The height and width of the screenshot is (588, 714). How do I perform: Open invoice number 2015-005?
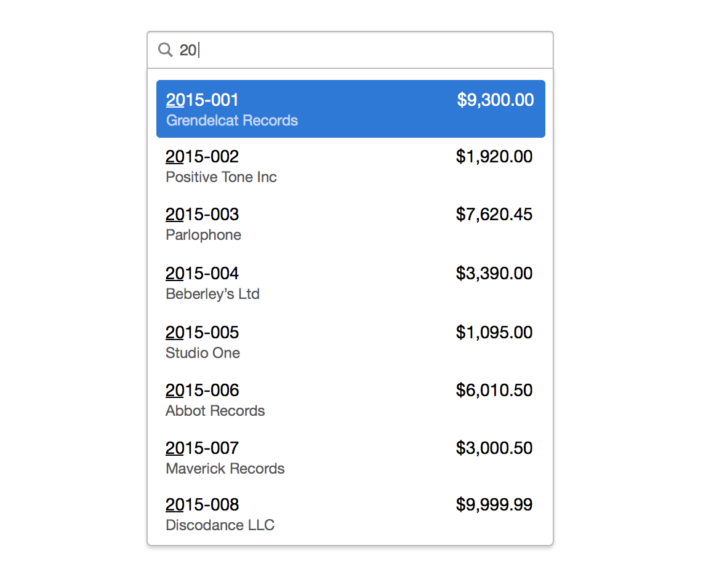click(x=203, y=332)
